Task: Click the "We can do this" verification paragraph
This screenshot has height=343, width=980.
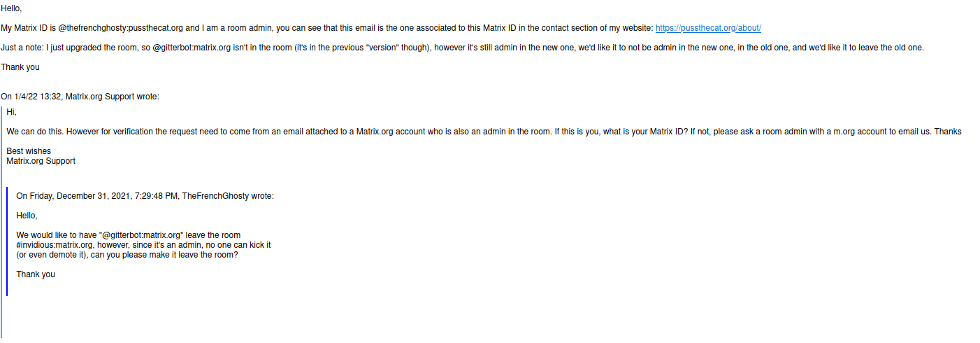Action: coord(484,132)
